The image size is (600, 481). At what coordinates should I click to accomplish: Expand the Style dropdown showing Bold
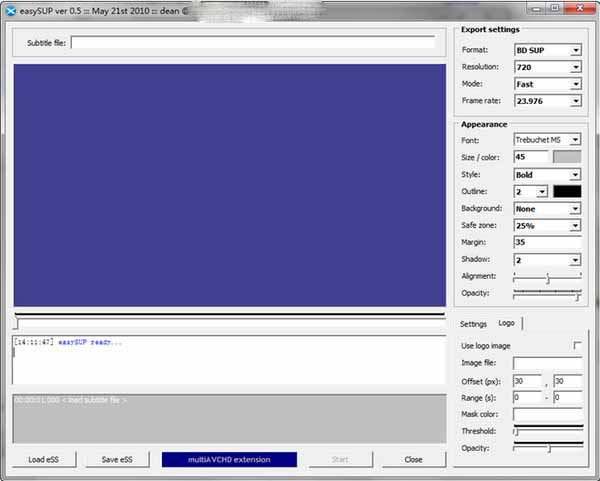547,175
